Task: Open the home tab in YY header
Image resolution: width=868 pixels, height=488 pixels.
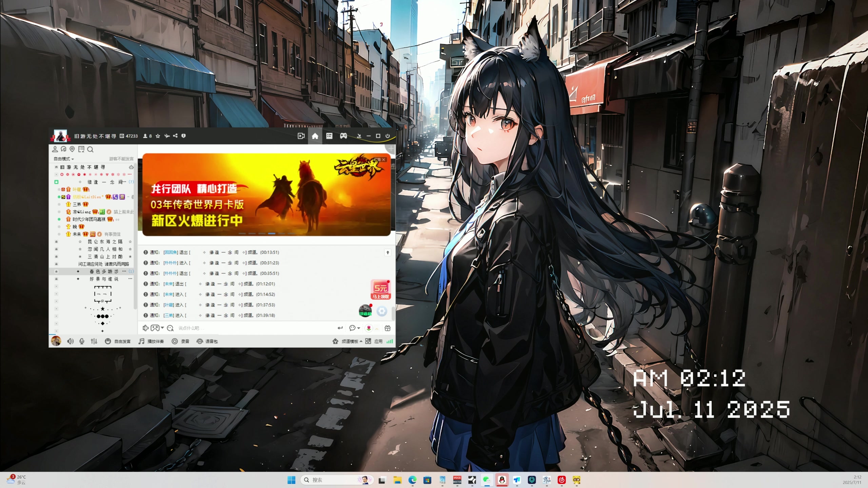Action: click(315, 136)
